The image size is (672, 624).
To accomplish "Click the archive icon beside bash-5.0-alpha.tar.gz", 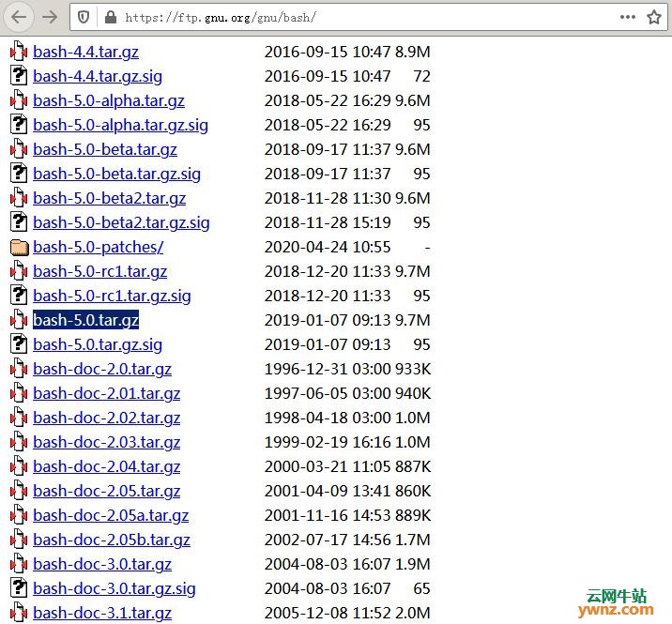I will [x=19, y=100].
